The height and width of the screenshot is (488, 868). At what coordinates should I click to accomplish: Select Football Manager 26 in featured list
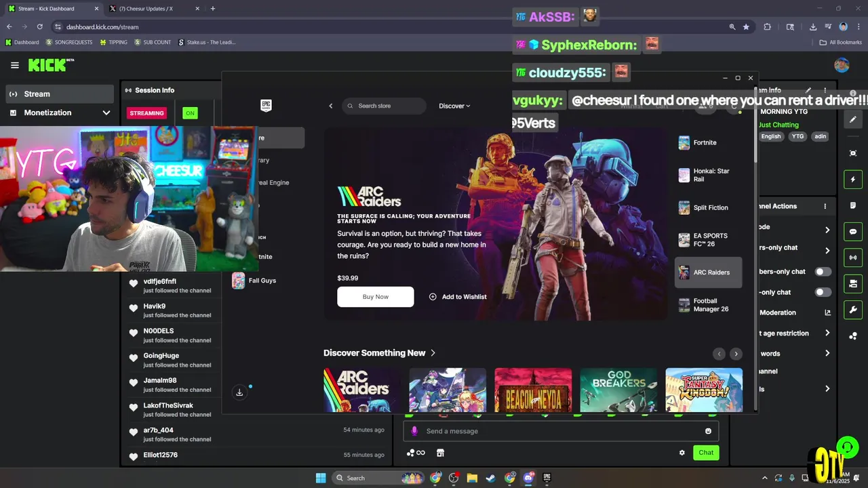709,305
